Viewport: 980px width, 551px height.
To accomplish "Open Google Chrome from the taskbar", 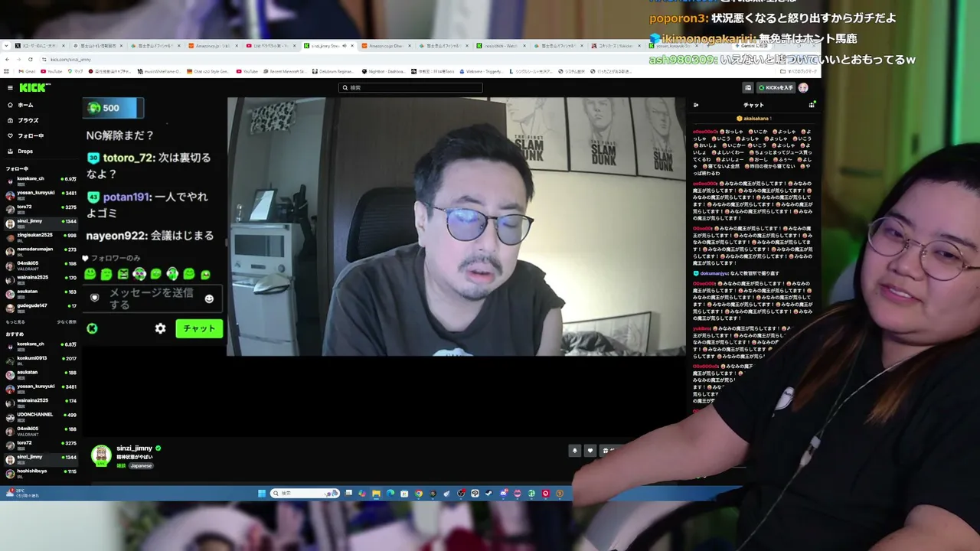I will pos(419,494).
